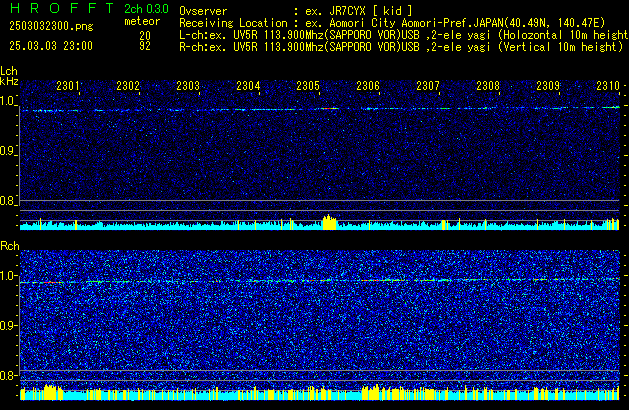The height and width of the screenshot is (410, 629).
Task: Click the 'meteor' label
Action: 142,21
